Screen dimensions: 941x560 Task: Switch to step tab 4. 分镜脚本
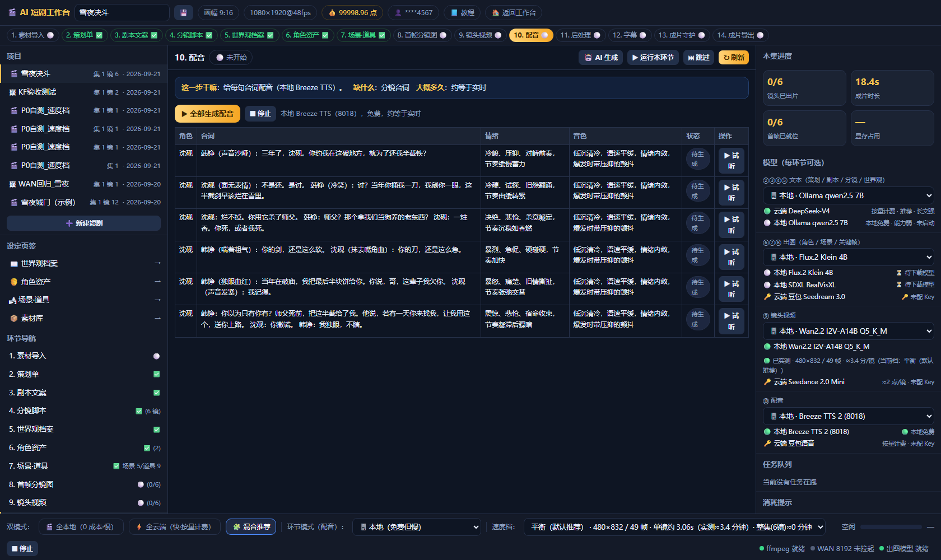[191, 35]
